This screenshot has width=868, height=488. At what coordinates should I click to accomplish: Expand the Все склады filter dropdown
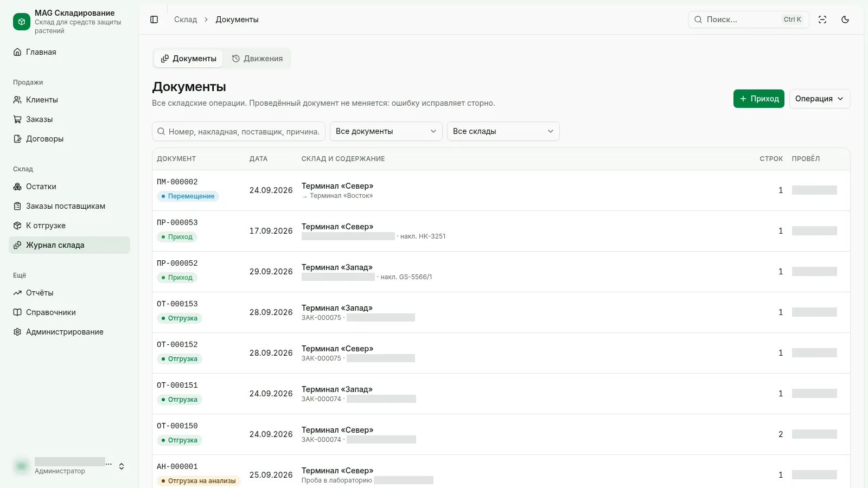click(503, 131)
